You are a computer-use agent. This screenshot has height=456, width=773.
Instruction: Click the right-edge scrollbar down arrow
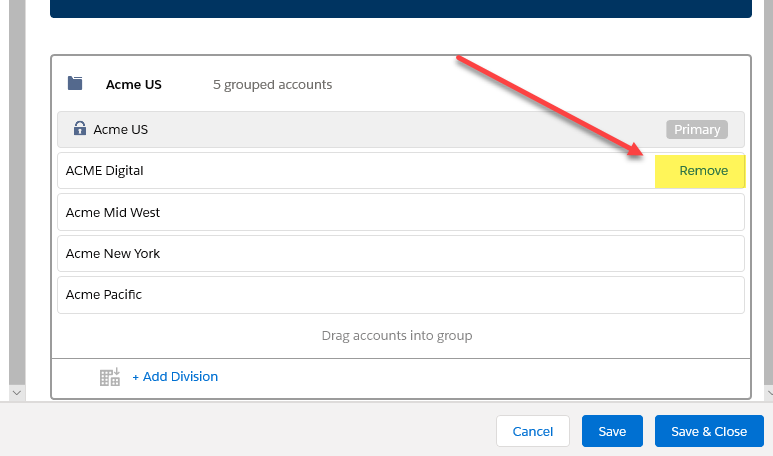tap(769, 393)
